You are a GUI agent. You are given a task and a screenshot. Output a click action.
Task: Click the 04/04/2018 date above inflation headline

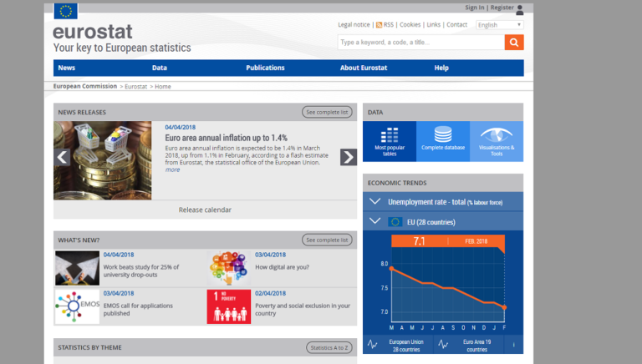tap(181, 127)
